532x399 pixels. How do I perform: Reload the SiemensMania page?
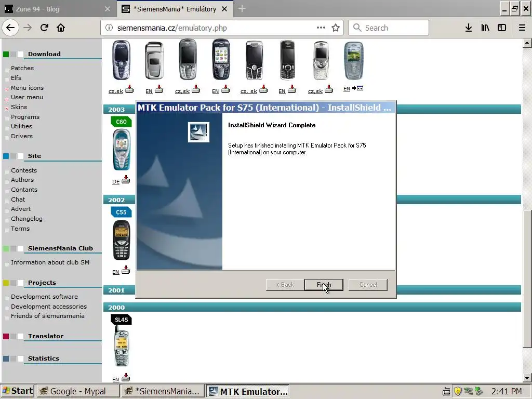click(x=45, y=28)
